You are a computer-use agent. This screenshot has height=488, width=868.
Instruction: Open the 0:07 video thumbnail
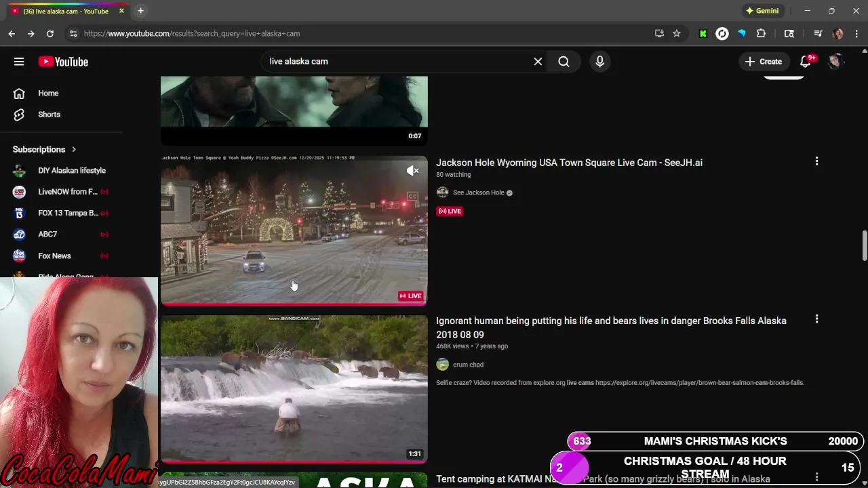[x=294, y=110]
